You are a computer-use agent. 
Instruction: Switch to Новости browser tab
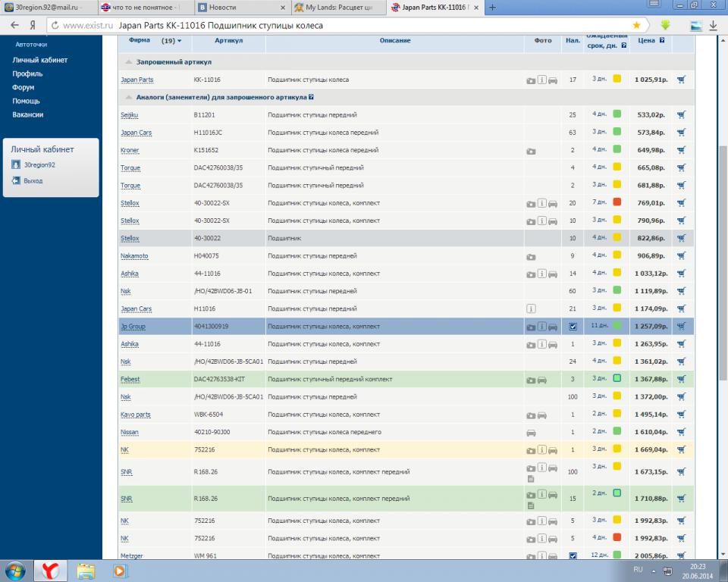[x=242, y=8]
